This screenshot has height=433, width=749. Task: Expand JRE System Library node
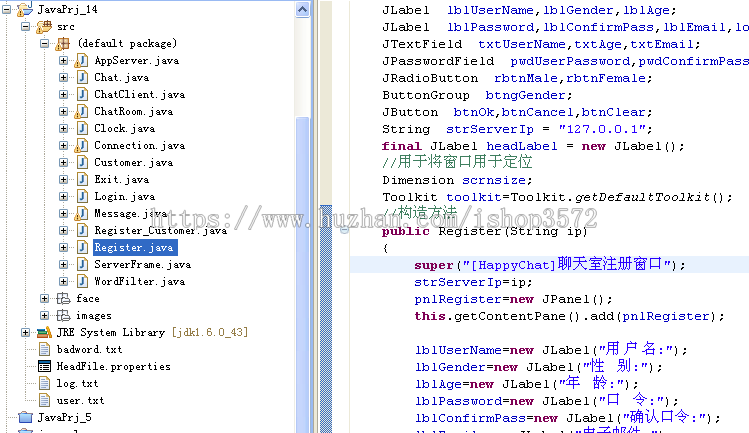[26, 332]
